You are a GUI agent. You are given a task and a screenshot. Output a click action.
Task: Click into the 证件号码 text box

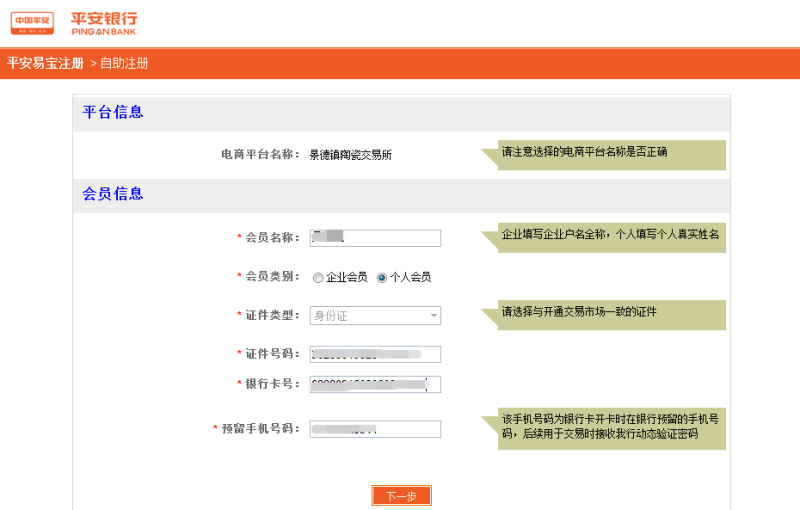[x=375, y=354]
